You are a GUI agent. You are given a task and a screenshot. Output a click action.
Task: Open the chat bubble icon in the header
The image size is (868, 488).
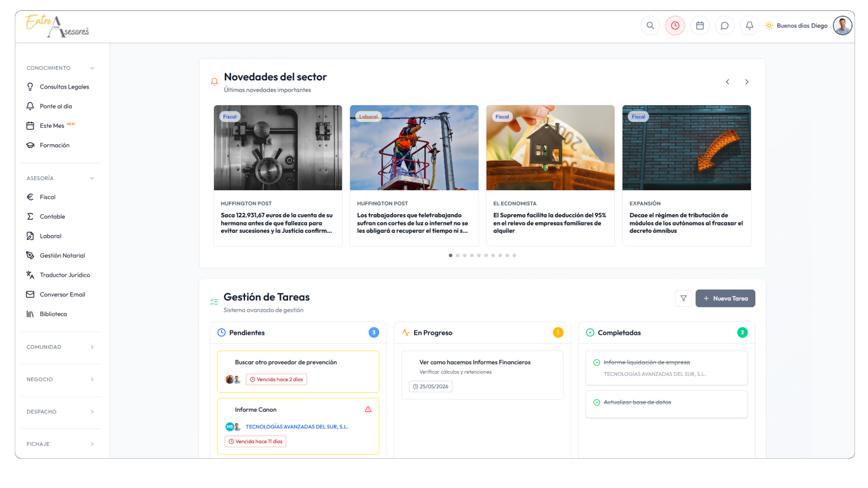(725, 25)
